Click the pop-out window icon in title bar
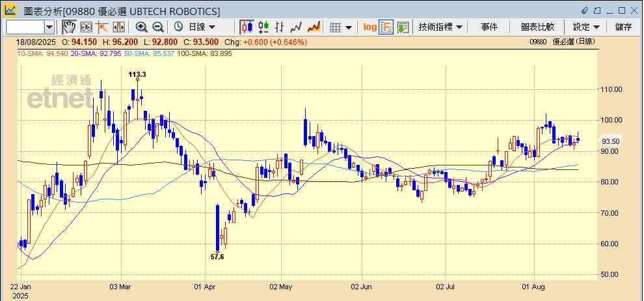Image resolution: width=644 pixels, height=301 pixels. pos(597,10)
